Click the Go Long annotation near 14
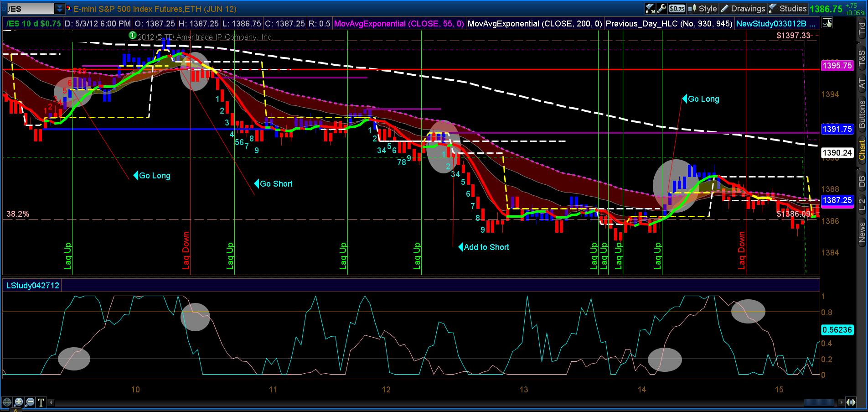868x412 pixels. tap(701, 99)
